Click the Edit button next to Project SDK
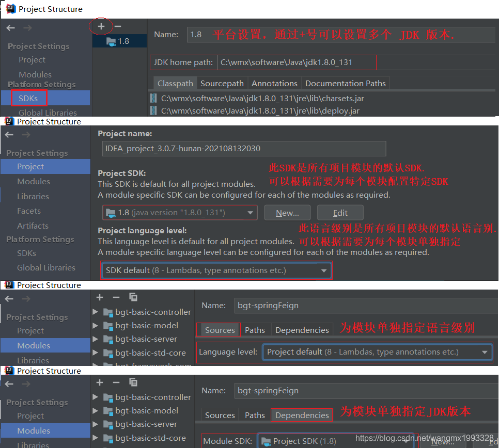 coord(340,212)
